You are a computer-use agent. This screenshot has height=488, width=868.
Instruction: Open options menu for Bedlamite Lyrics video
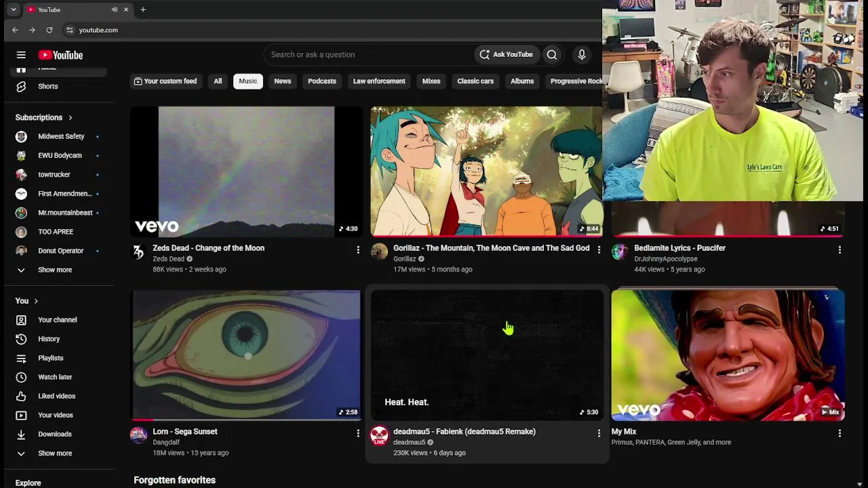point(840,249)
